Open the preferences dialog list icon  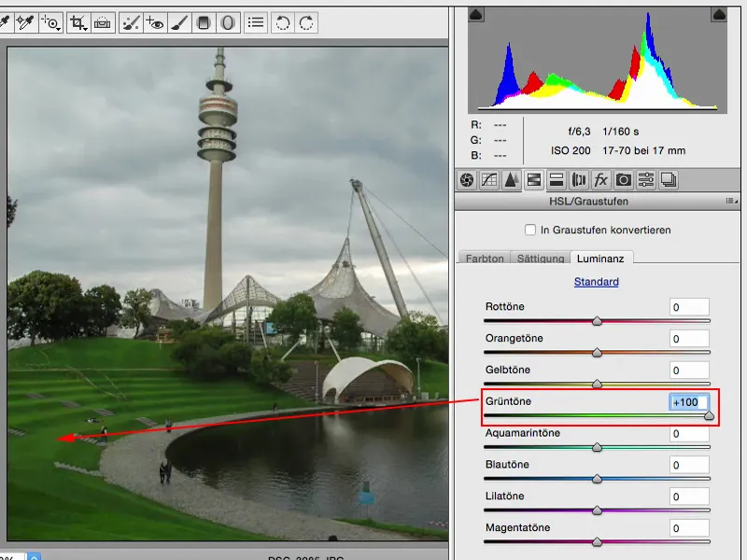pyautogui.click(x=256, y=22)
